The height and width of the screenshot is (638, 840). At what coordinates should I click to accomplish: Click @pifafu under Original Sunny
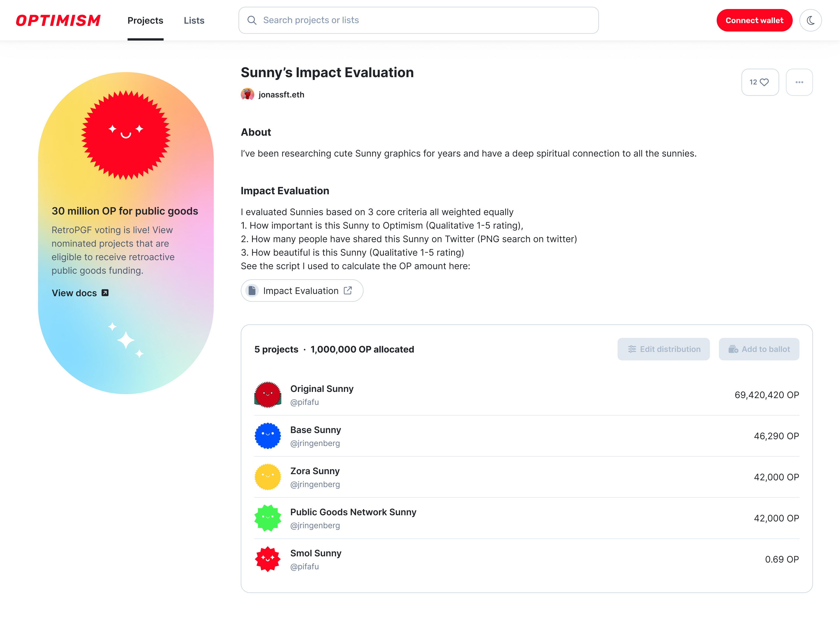click(x=305, y=402)
